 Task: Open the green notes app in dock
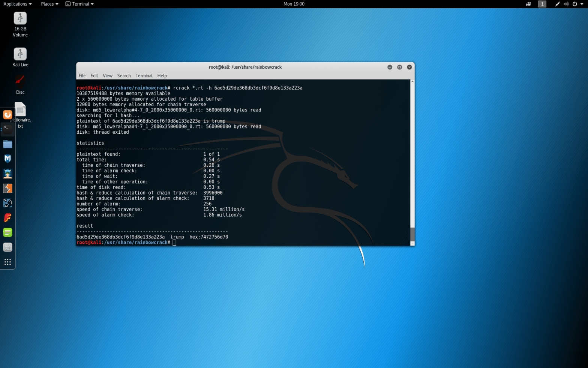point(7,232)
